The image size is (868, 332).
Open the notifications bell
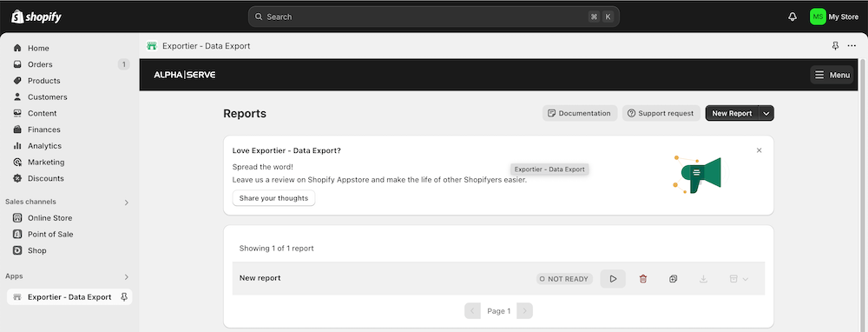coord(792,17)
